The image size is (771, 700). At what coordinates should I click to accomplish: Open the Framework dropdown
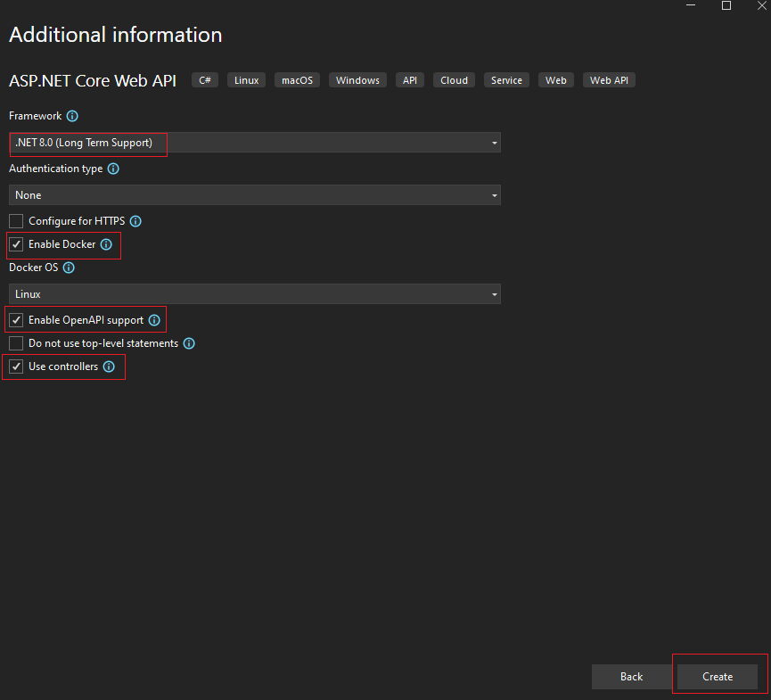click(255, 143)
